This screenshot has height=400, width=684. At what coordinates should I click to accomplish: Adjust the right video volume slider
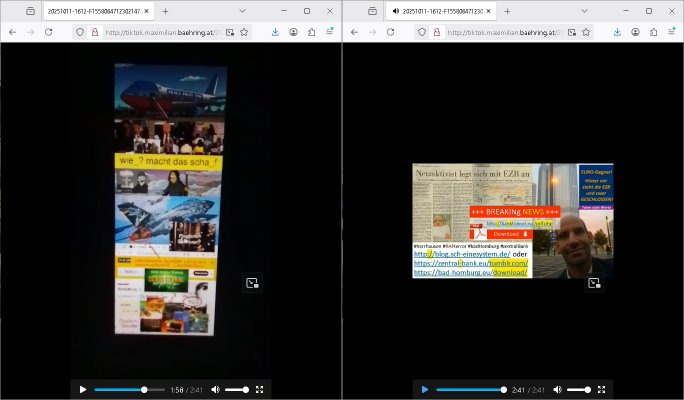coord(578,389)
